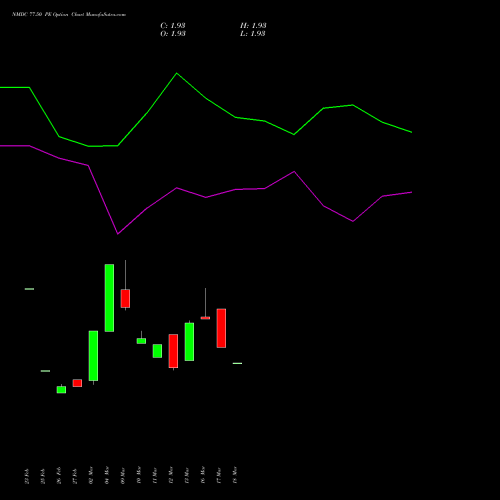The width and height of the screenshot is (500, 500).
Task: Click the low value 'L: 1.93'
Action: [253, 34]
